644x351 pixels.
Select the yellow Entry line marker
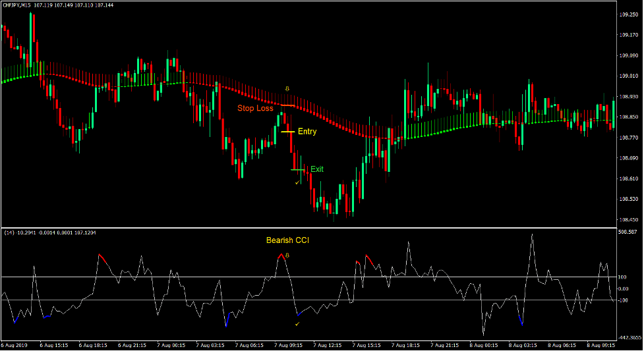click(x=287, y=132)
